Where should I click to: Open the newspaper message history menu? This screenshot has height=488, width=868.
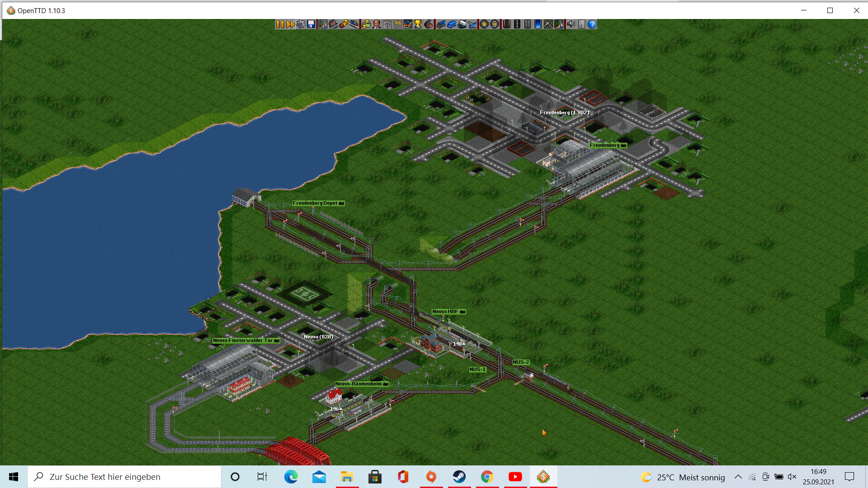click(x=581, y=24)
